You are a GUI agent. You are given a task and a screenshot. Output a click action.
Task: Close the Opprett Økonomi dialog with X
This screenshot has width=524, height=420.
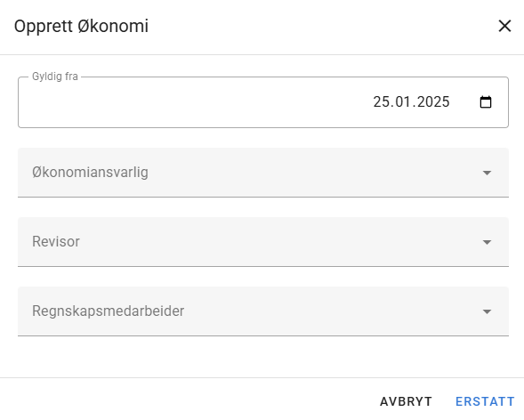tap(504, 26)
